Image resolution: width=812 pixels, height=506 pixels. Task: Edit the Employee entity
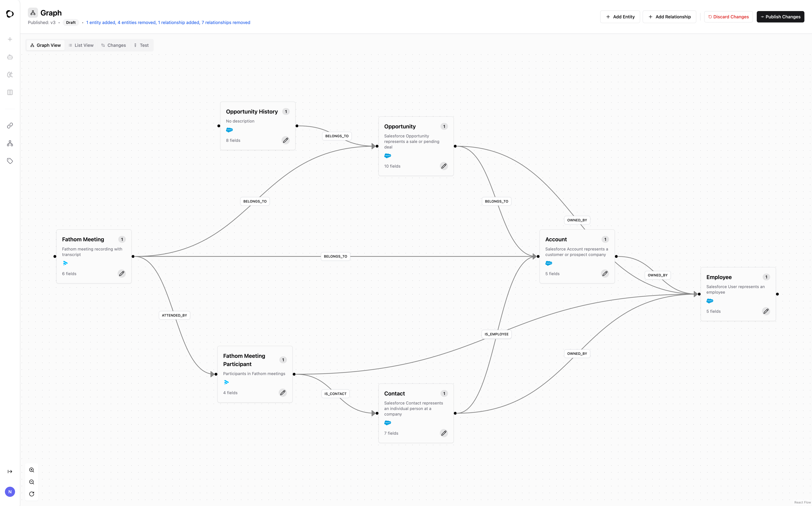[x=766, y=311]
